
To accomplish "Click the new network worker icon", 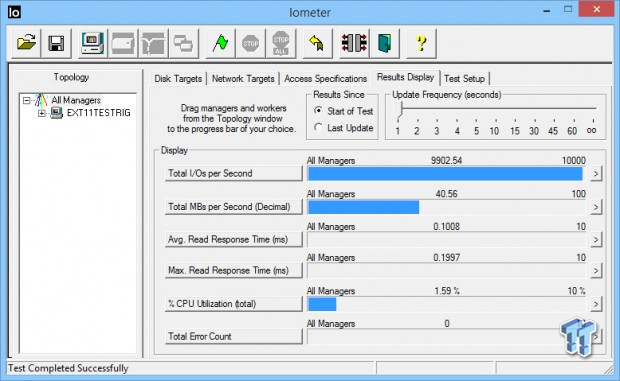I will (x=153, y=43).
